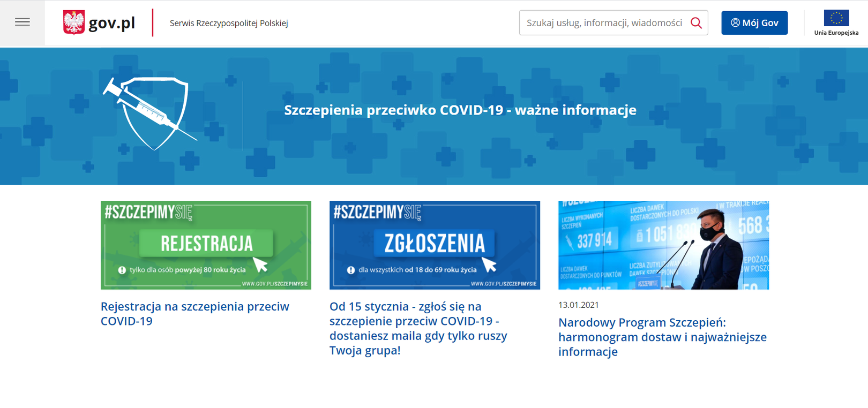
Task: Click the gov.pl text logo
Action: click(111, 23)
